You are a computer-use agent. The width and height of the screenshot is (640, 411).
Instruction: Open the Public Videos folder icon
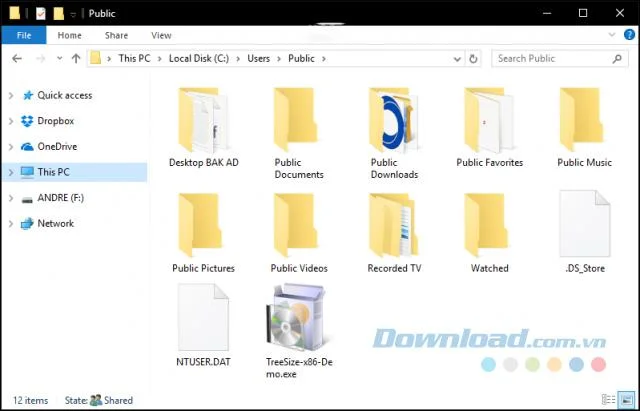(296, 225)
